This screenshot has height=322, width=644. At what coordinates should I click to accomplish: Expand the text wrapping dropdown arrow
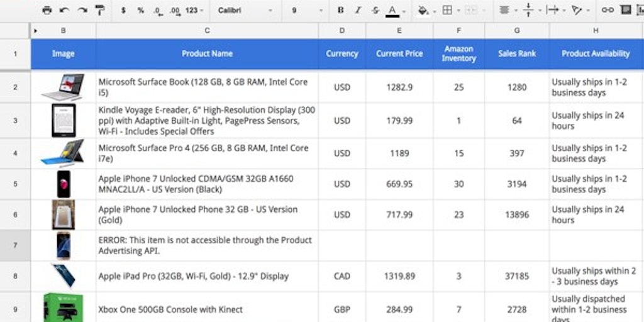(564, 11)
